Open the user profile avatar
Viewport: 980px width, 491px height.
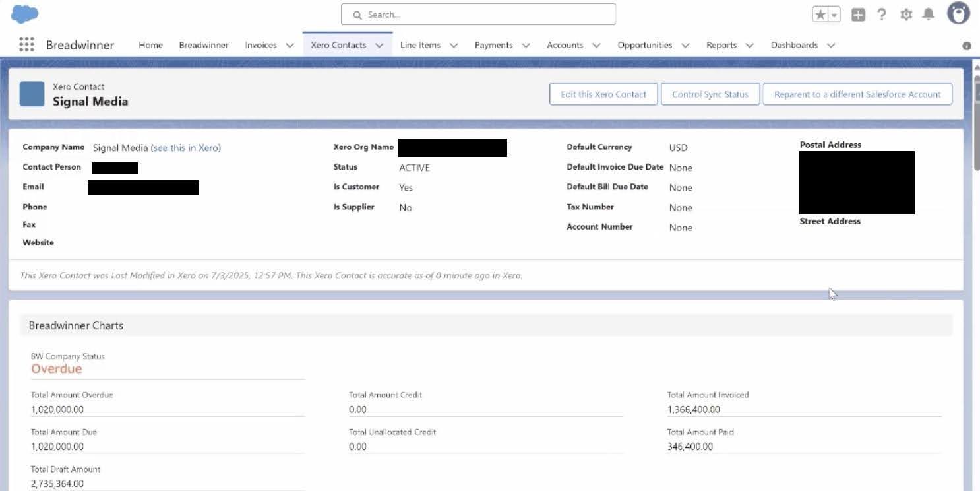958,14
